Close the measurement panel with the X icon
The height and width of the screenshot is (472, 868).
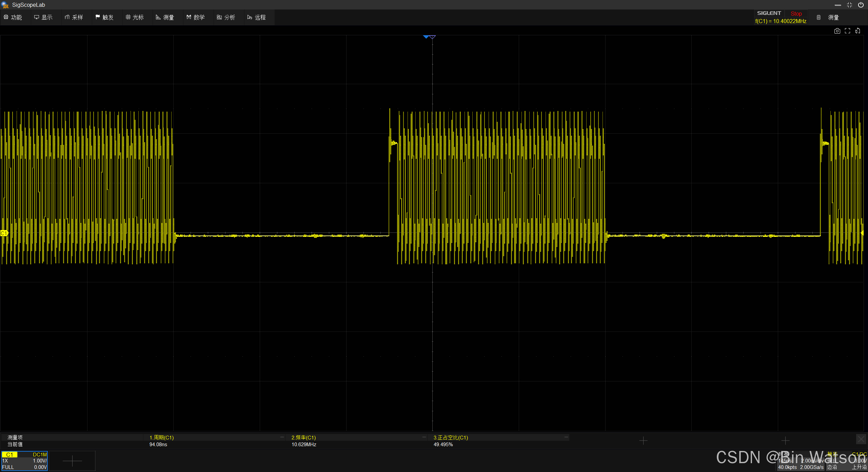coord(861,440)
